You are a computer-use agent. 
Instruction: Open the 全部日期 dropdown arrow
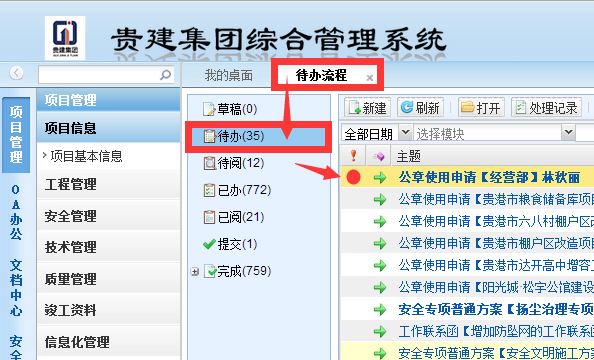[x=405, y=133]
